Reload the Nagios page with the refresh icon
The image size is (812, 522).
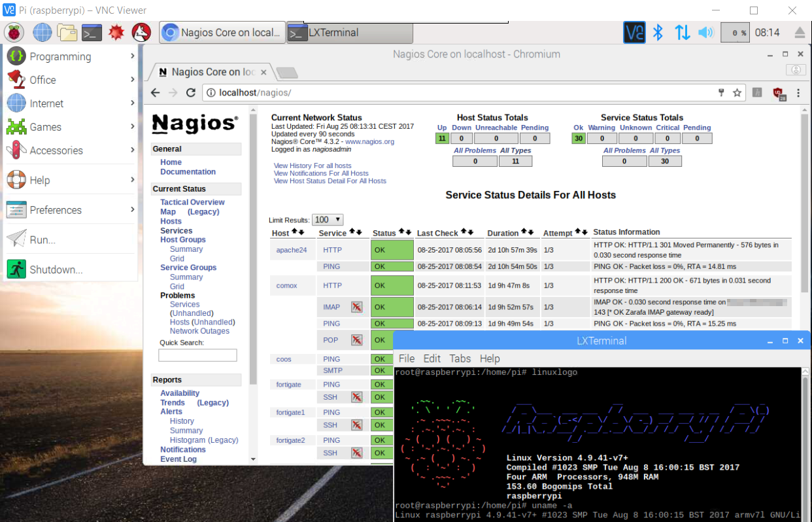coord(190,92)
